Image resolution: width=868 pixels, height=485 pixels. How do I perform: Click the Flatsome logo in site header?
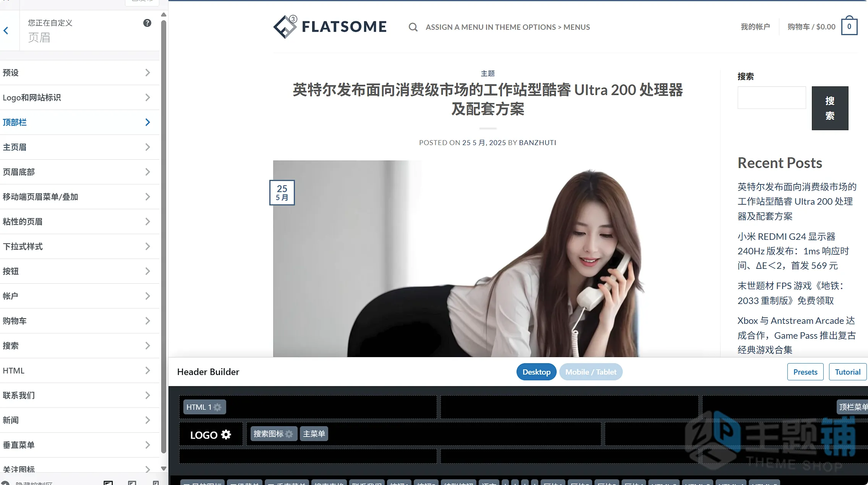point(330,27)
